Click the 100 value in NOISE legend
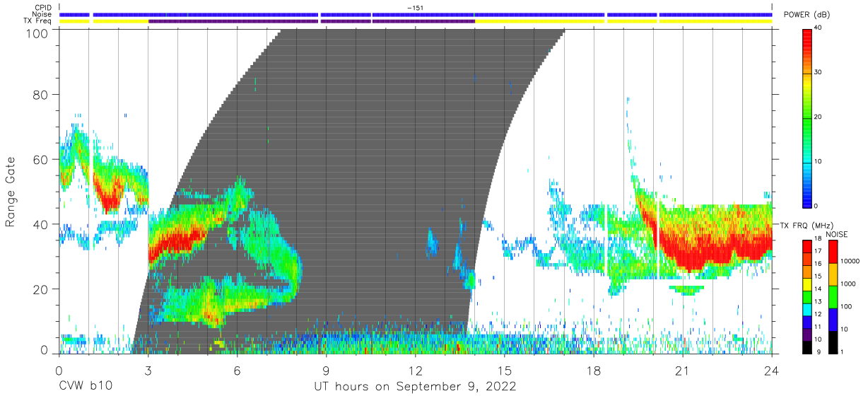Image resolution: width=868 pixels, height=401 pixels. click(845, 307)
